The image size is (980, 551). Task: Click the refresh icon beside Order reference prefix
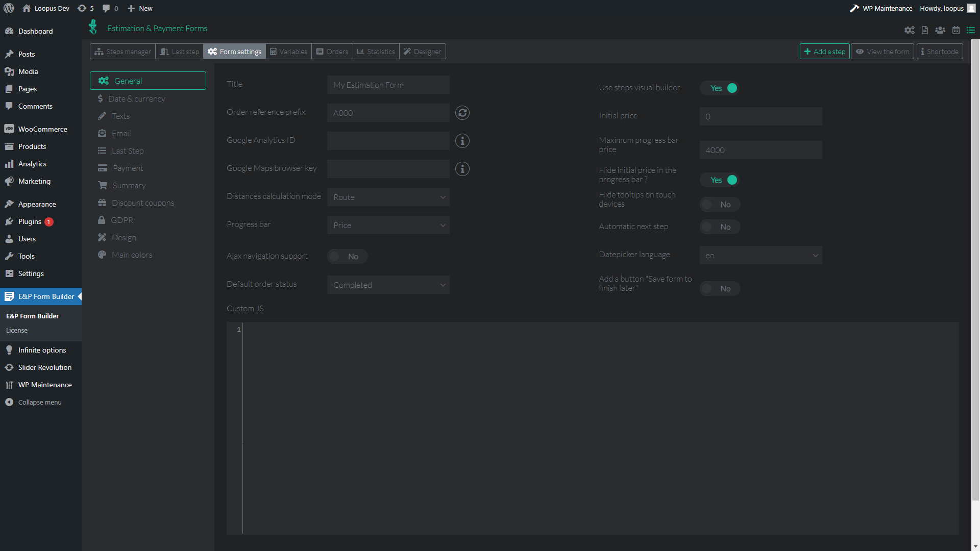pos(462,113)
